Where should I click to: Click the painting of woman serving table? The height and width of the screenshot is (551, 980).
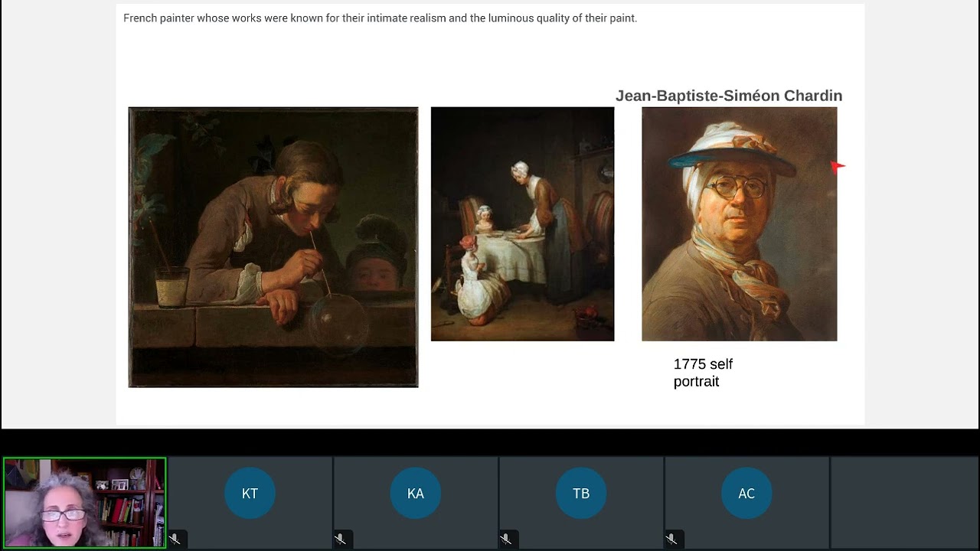(x=522, y=224)
